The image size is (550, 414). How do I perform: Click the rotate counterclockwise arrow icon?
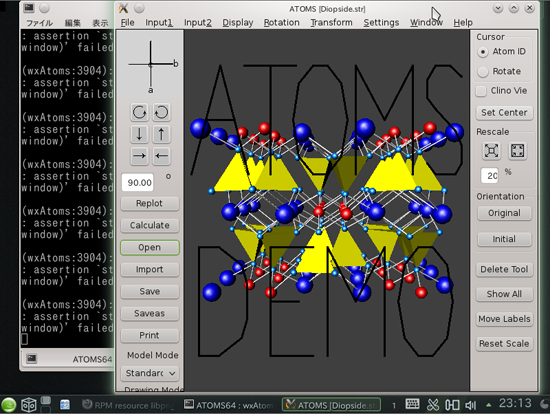click(161, 112)
